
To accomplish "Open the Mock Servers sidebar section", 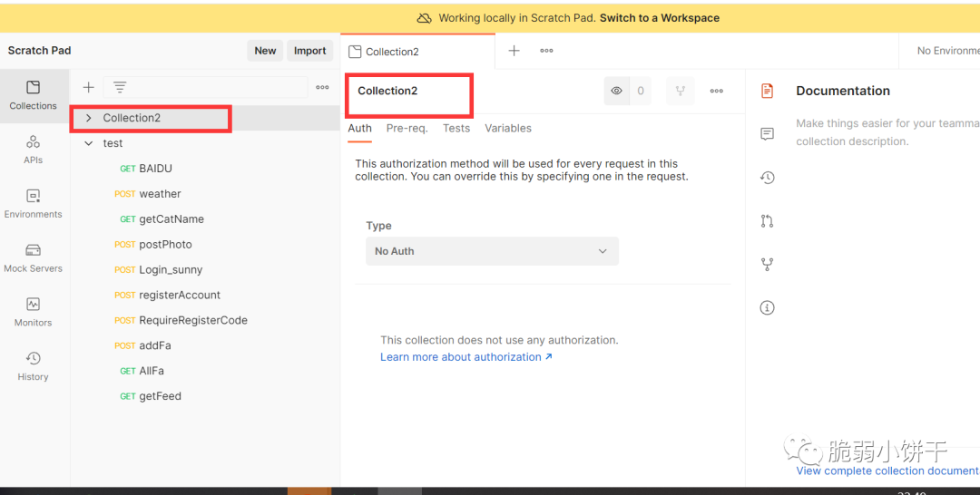I will [x=34, y=258].
